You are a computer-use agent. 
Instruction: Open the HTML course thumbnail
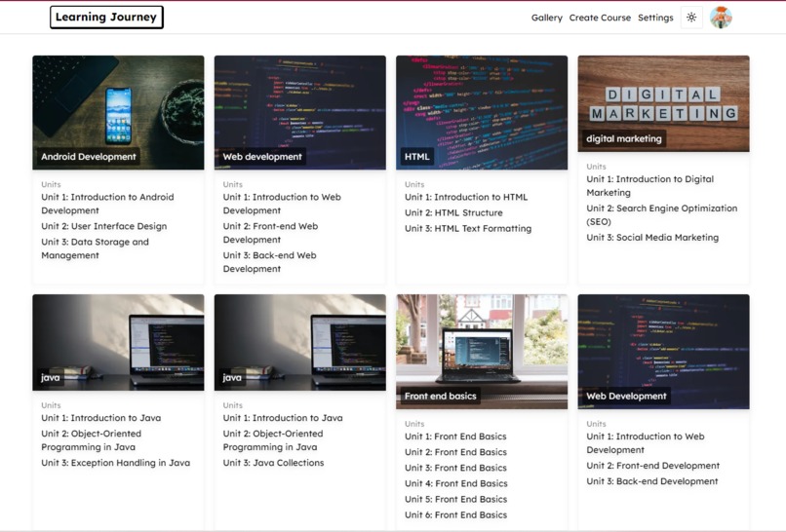tap(482, 112)
